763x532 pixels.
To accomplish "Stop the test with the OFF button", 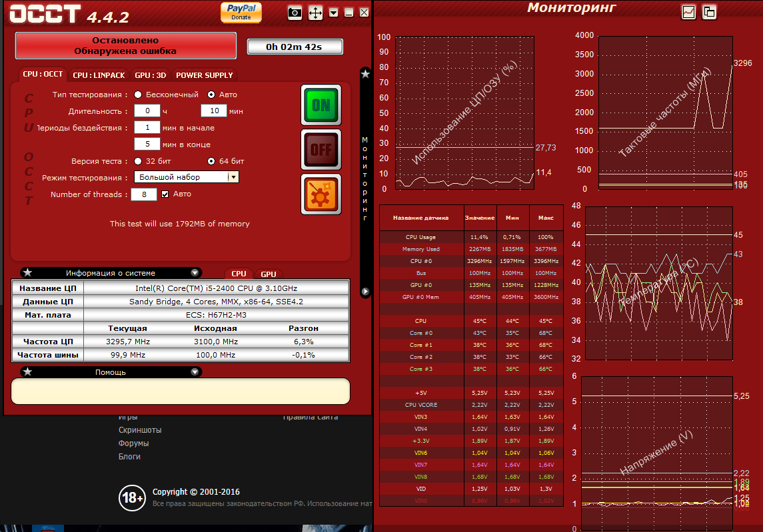I will [321, 149].
